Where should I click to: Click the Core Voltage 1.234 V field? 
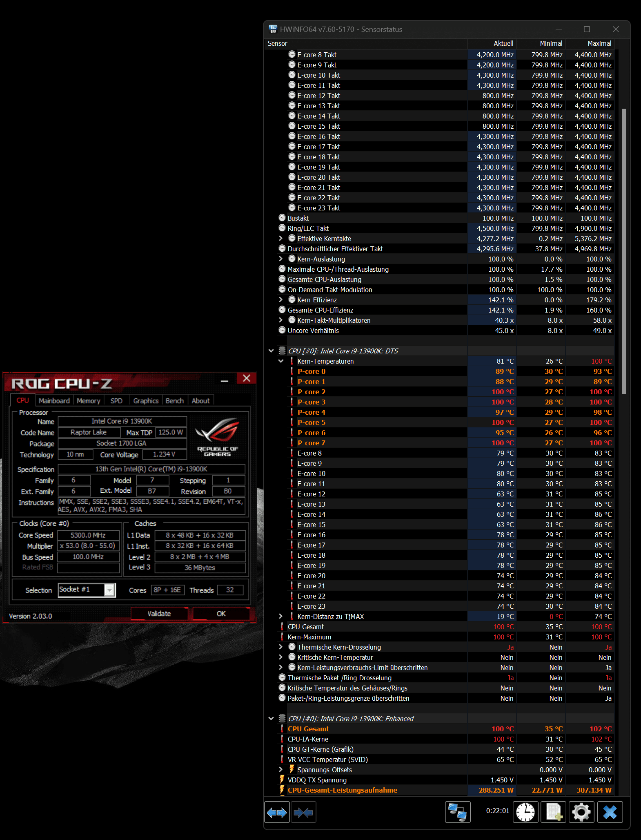164,454
